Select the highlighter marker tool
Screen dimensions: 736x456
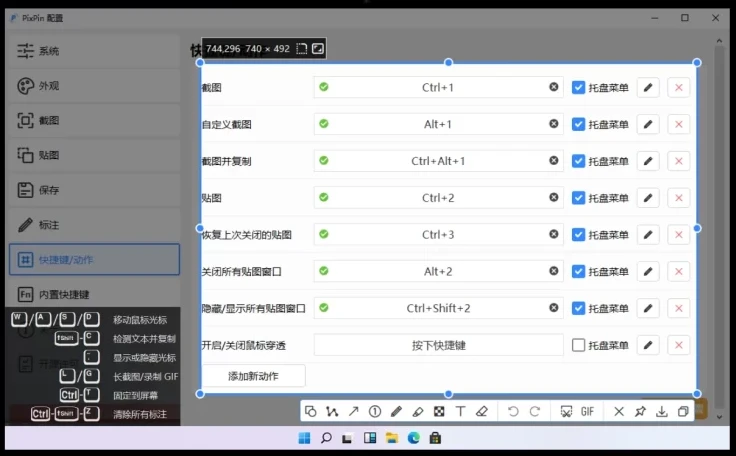[418, 412]
